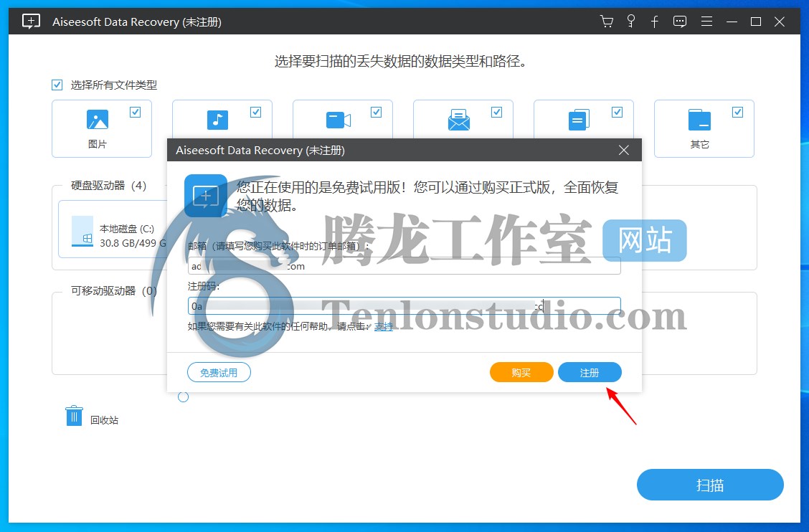Click the 本地磁盘 (C:) drive name
The image size is (809, 532).
point(127,229)
